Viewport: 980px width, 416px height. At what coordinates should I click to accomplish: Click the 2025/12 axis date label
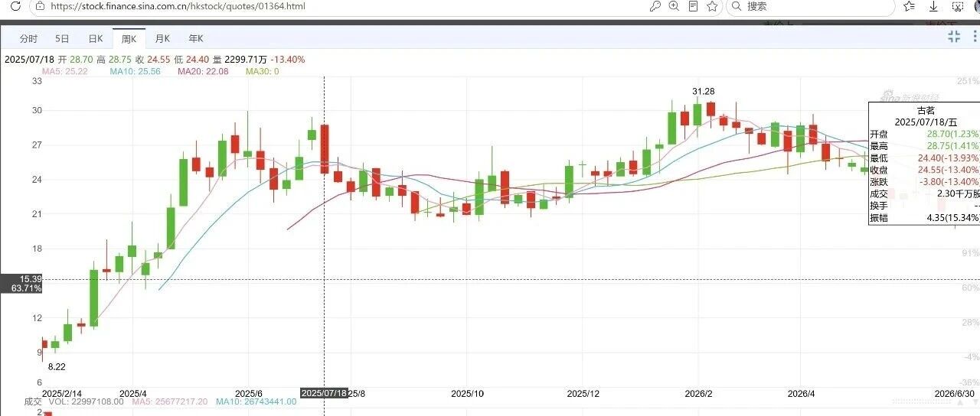tap(583, 394)
